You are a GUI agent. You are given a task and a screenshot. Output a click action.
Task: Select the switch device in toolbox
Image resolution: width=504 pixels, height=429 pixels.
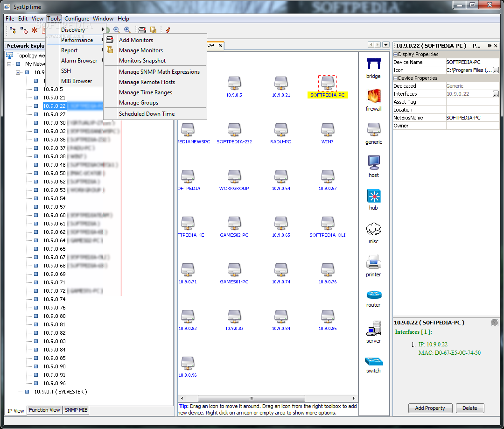[x=373, y=366]
